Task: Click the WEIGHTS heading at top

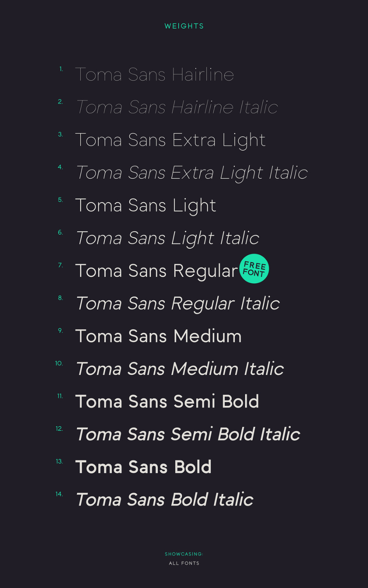Action: [184, 26]
